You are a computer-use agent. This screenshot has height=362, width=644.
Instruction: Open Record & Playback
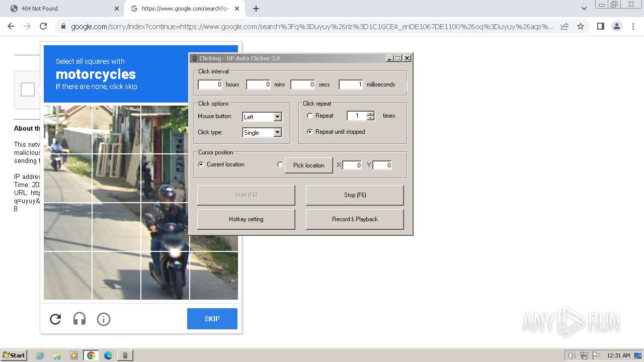tap(355, 219)
